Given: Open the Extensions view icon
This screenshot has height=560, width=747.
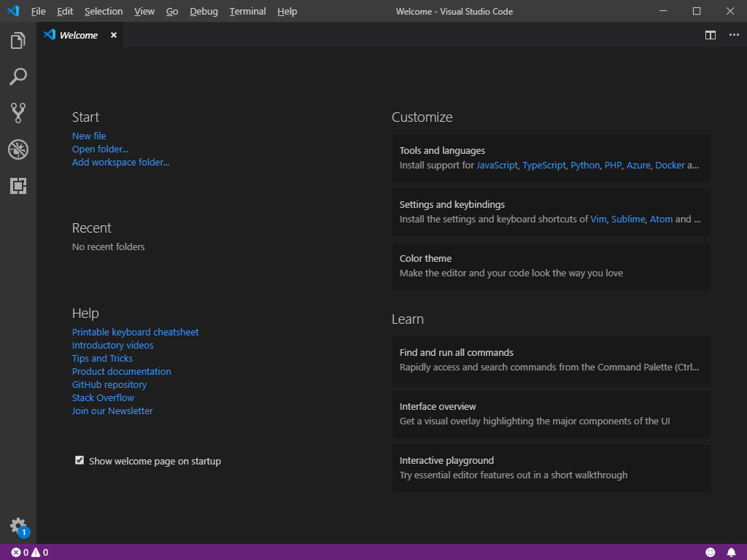Looking at the screenshot, I should pyautogui.click(x=18, y=186).
